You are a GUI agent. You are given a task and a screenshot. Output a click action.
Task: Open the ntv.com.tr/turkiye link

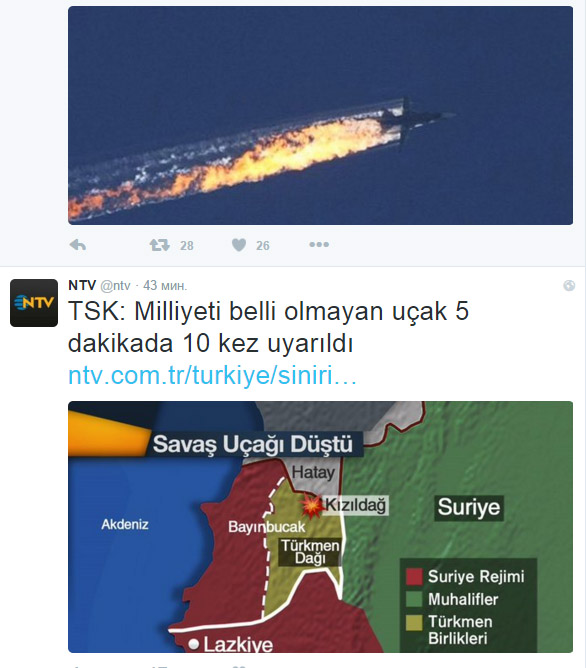pyautogui.click(x=213, y=375)
